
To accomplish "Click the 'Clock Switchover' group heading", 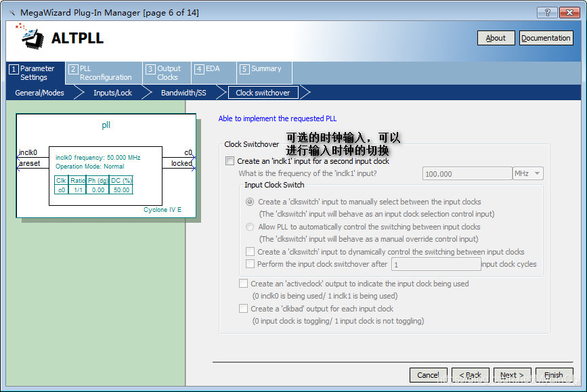I will click(252, 144).
